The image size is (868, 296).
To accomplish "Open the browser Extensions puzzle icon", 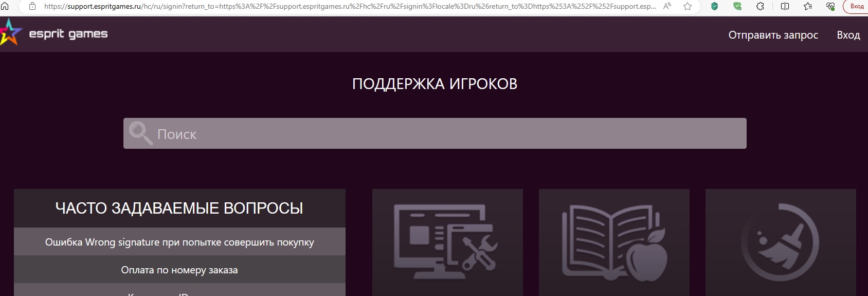I will tap(760, 6).
